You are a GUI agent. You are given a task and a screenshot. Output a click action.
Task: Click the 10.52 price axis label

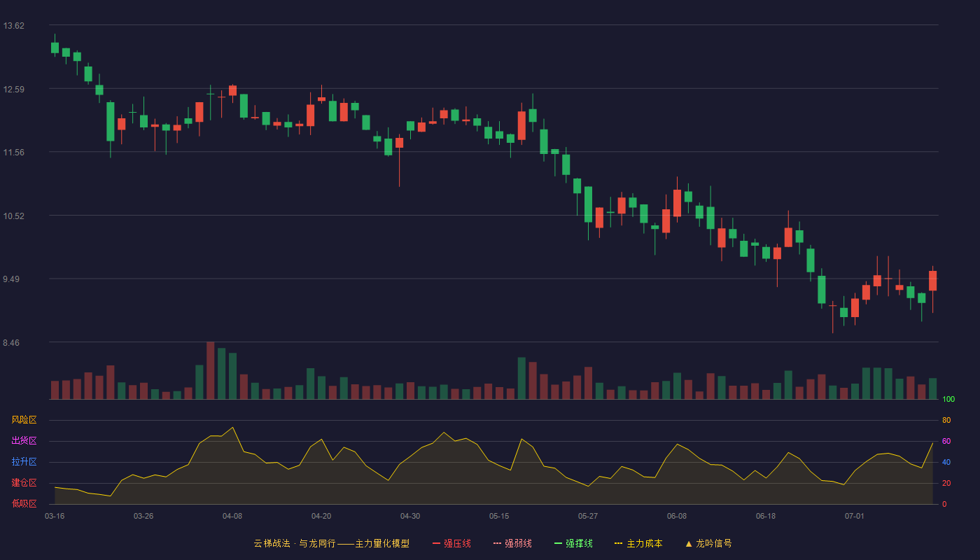(x=13, y=216)
